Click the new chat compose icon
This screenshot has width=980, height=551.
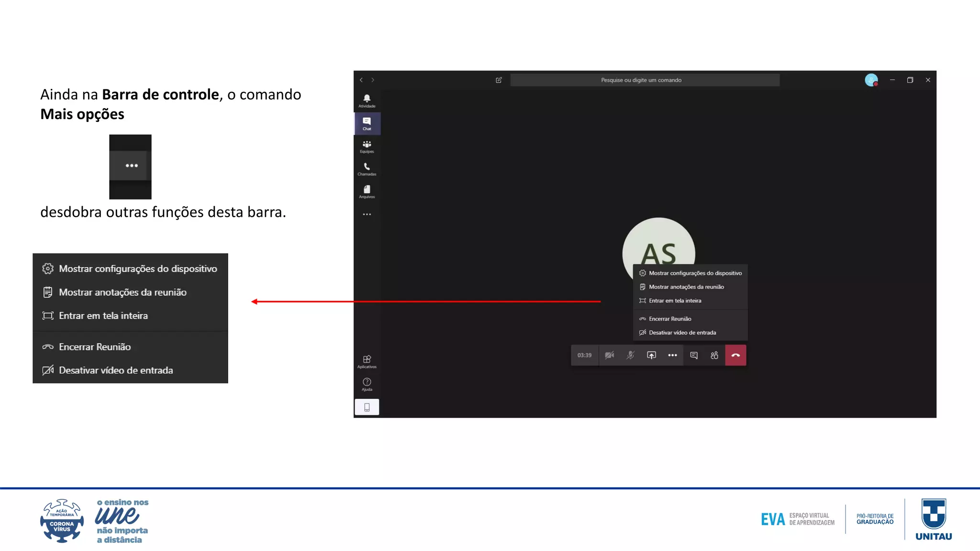(x=499, y=80)
